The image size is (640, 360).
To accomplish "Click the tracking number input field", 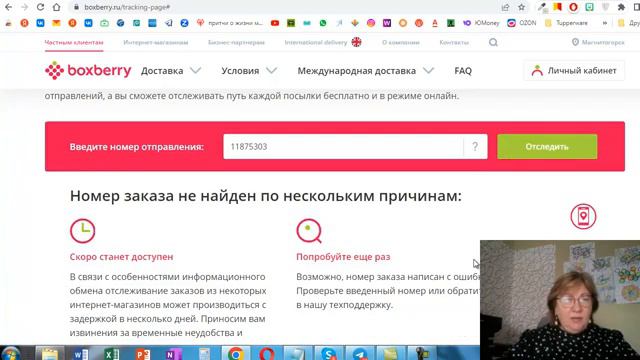I will (x=343, y=147).
